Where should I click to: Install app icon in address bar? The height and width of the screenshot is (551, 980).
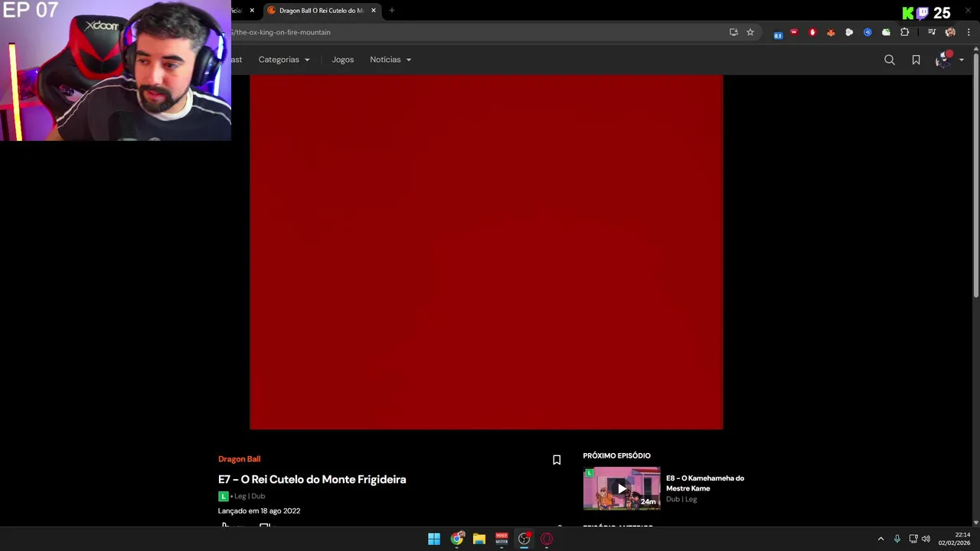(x=733, y=32)
